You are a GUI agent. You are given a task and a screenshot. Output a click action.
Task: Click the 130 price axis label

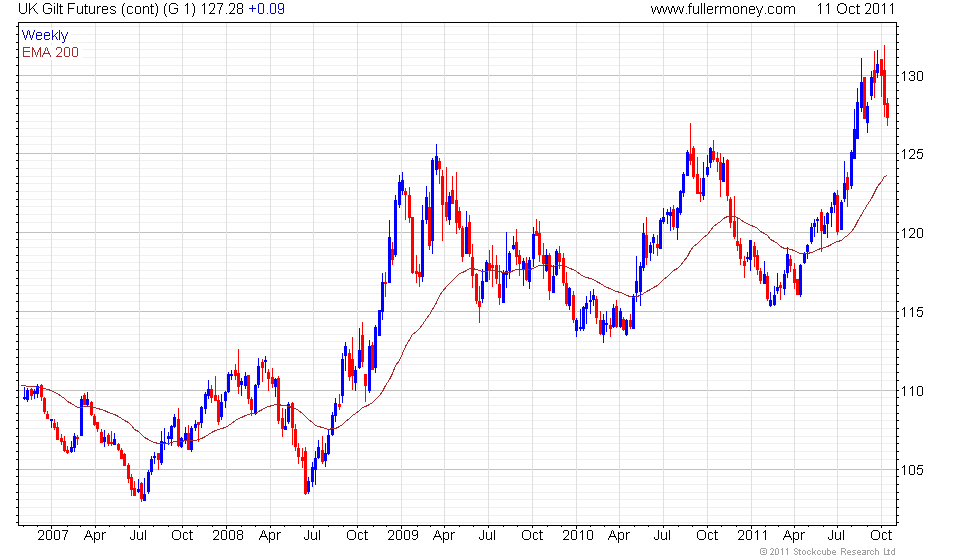[x=912, y=76]
